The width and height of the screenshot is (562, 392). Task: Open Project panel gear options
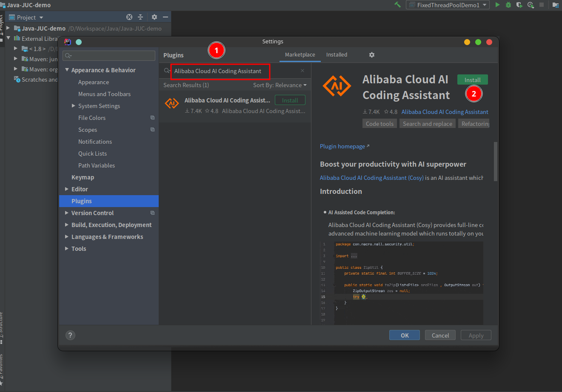pyautogui.click(x=154, y=17)
